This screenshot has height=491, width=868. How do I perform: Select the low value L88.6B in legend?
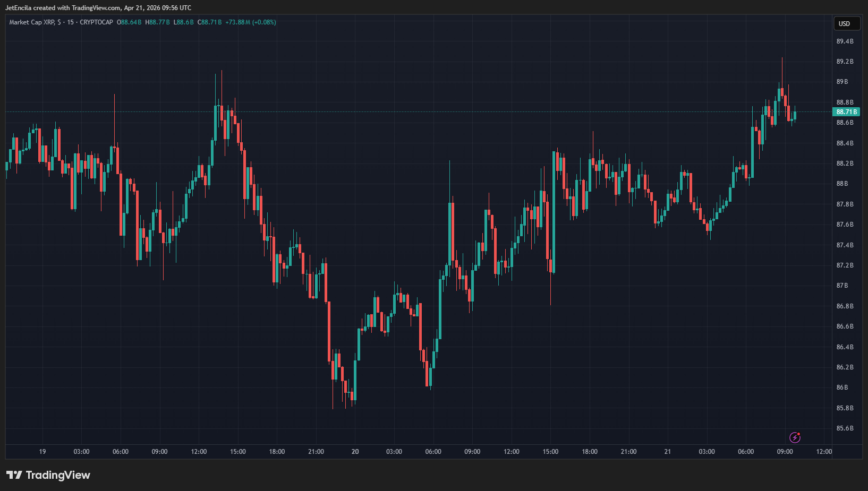point(183,22)
